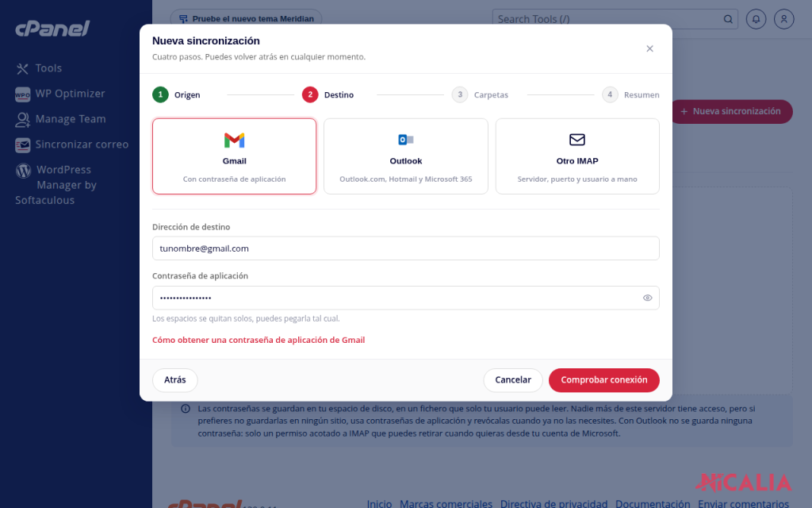
Task: Open the user account icon
Action: point(784,19)
